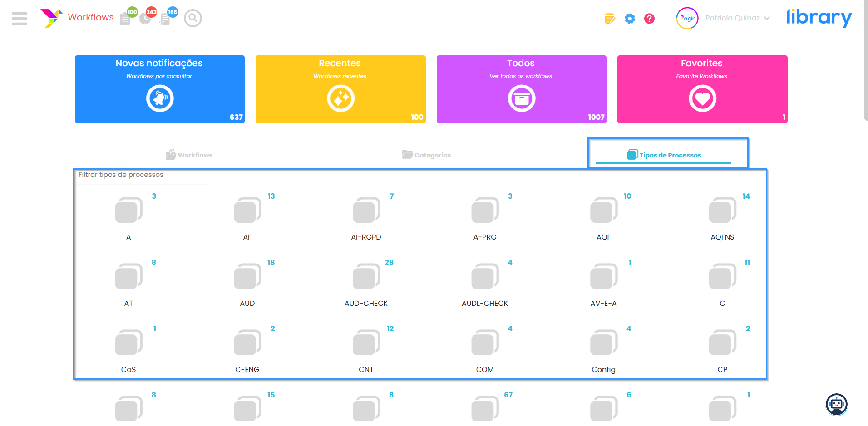Open the AI-RGPD process type icon
Image resolution: width=868 pixels, height=426 pixels.
coord(366,210)
